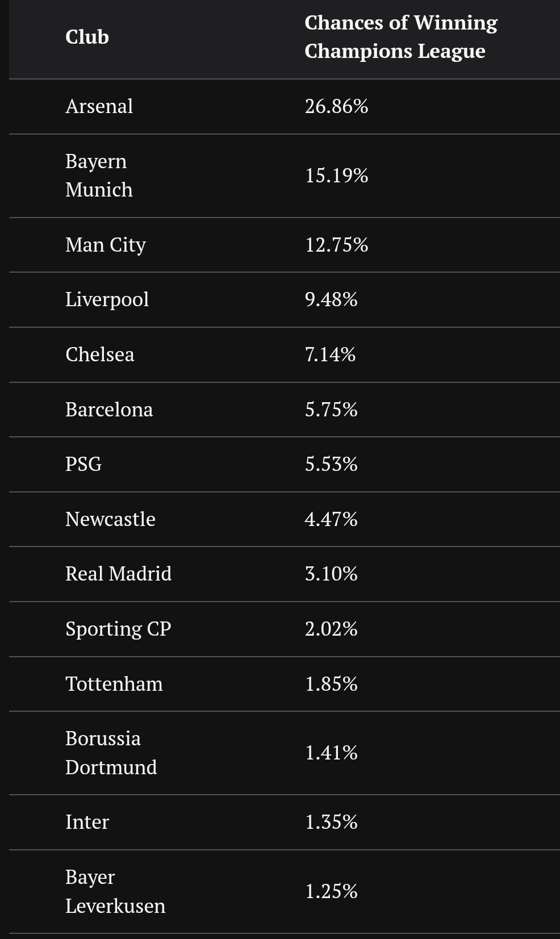Click Chelsea in the club list
This screenshot has width=560, height=939.
click(100, 354)
